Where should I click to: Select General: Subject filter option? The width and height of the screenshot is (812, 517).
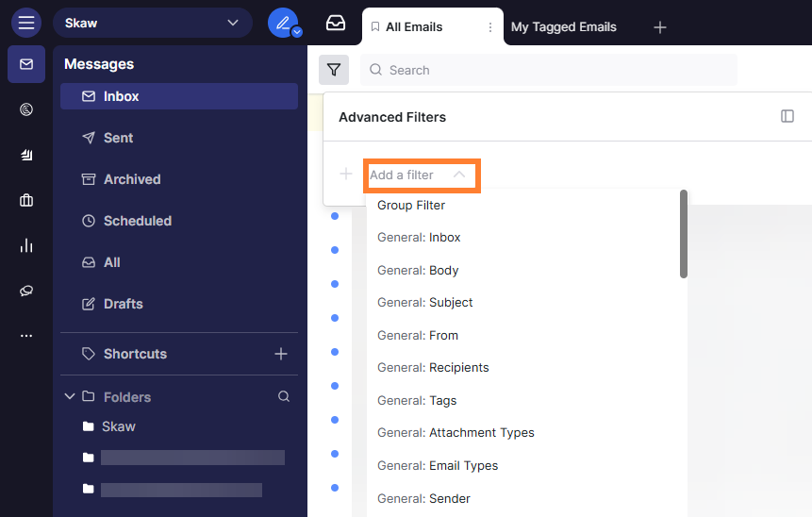(424, 303)
